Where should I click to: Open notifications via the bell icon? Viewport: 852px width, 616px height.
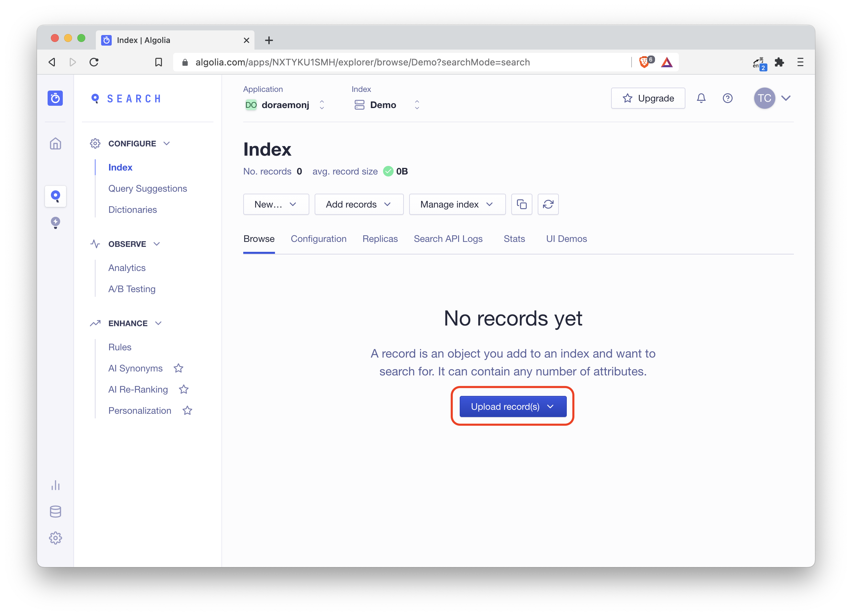pyautogui.click(x=701, y=98)
